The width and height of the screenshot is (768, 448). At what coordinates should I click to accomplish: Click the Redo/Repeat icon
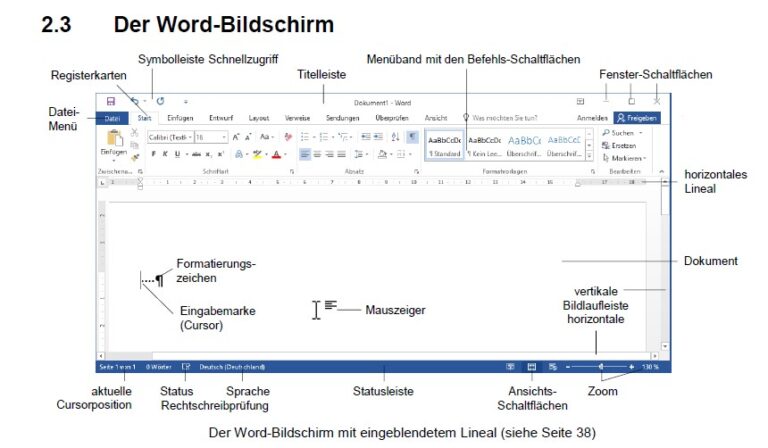click(160, 101)
